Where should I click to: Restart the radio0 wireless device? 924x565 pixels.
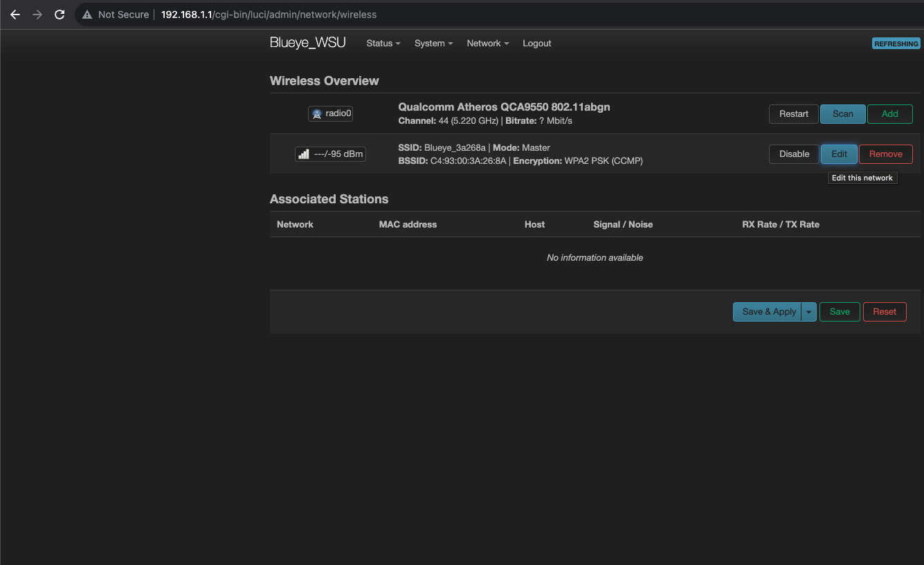[794, 114]
